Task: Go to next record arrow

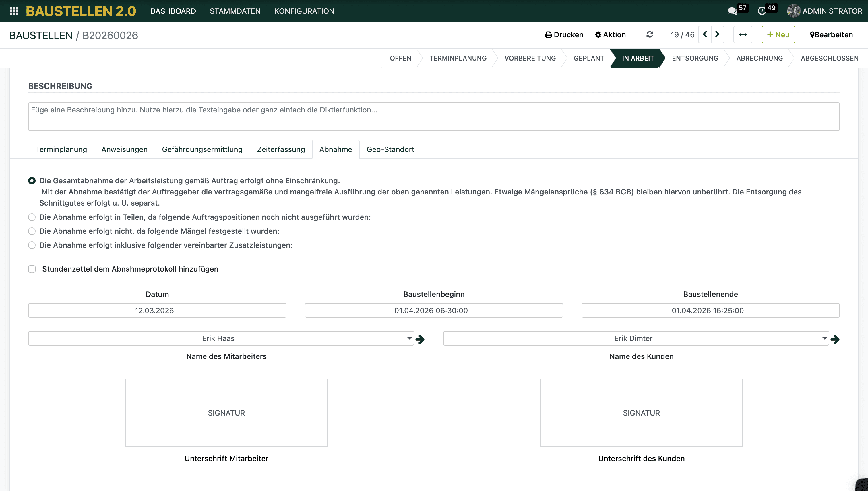Action: point(718,34)
